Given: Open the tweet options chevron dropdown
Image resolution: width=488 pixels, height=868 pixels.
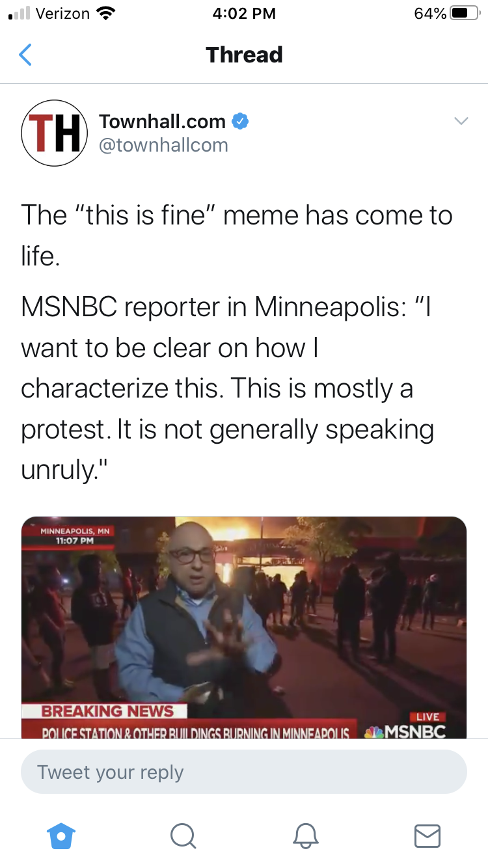Looking at the screenshot, I should (461, 121).
